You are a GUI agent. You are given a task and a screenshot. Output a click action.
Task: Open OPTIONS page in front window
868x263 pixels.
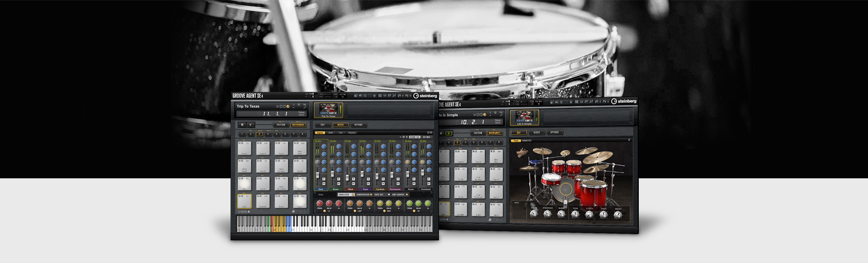(x=359, y=124)
